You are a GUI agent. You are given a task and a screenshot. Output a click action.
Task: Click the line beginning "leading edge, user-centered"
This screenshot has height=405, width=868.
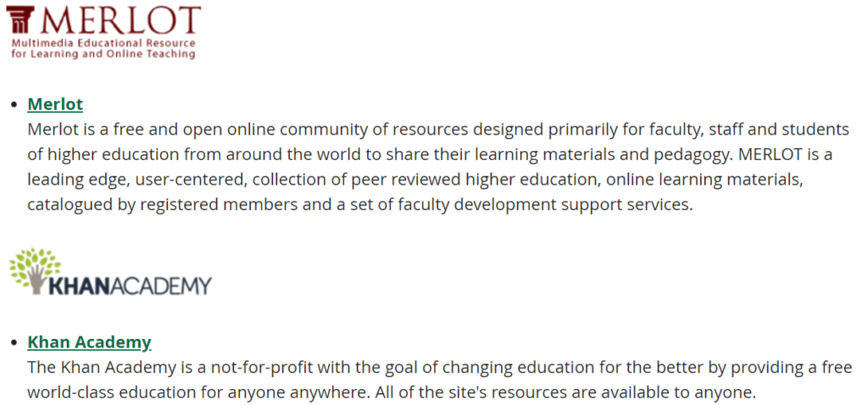pyautogui.click(x=412, y=180)
